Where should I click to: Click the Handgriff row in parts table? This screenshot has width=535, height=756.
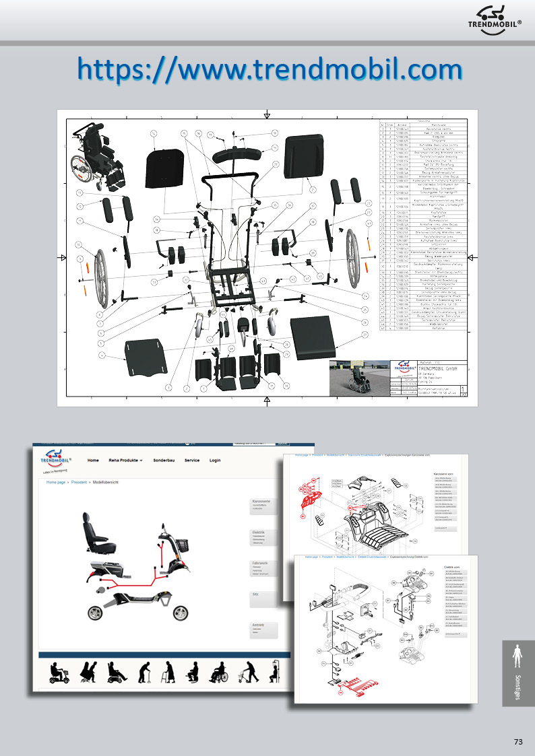coord(424,216)
